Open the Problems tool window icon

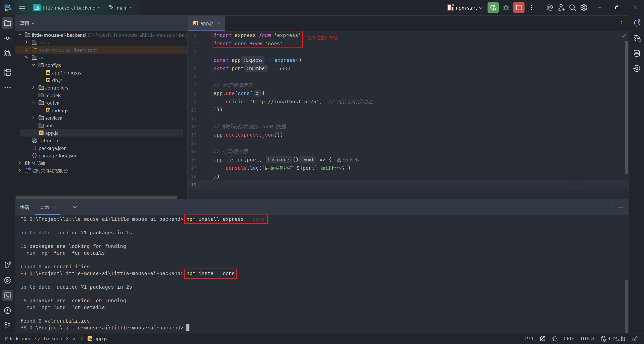tap(8, 311)
